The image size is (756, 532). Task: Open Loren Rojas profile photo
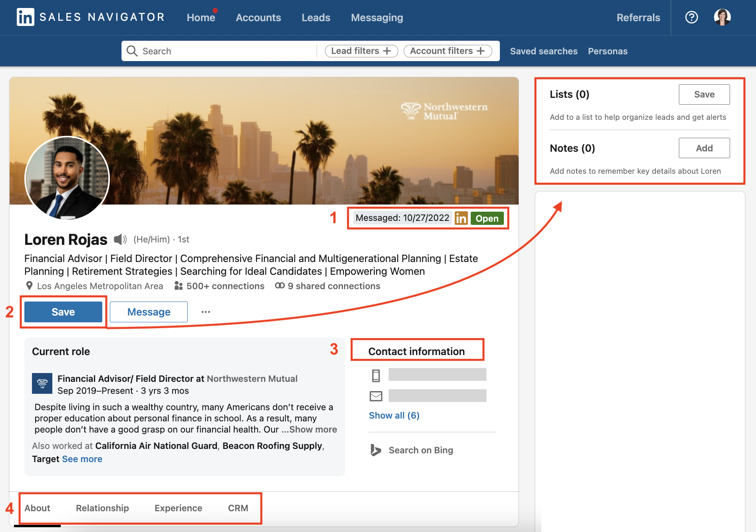coord(67,178)
